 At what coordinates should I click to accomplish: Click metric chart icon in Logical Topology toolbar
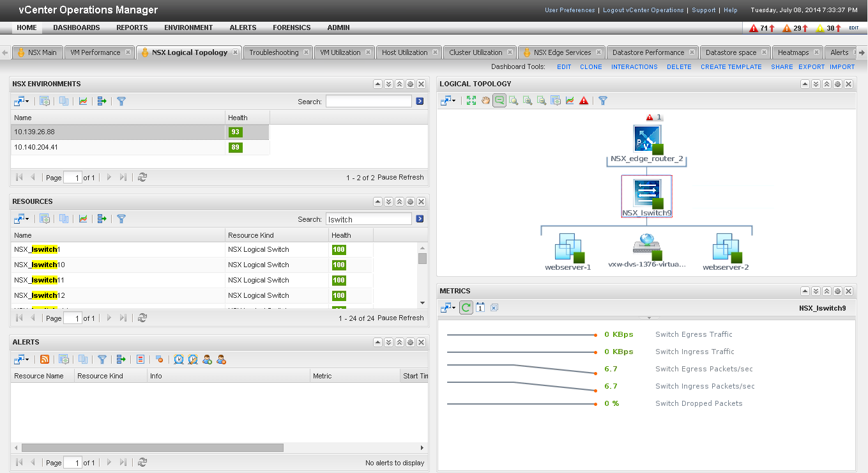[x=570, y=100]
